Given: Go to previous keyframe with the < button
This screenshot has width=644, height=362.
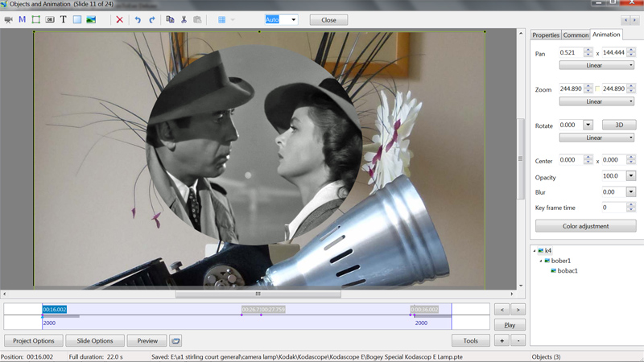Looking at the screenshot, I should 502,310.
